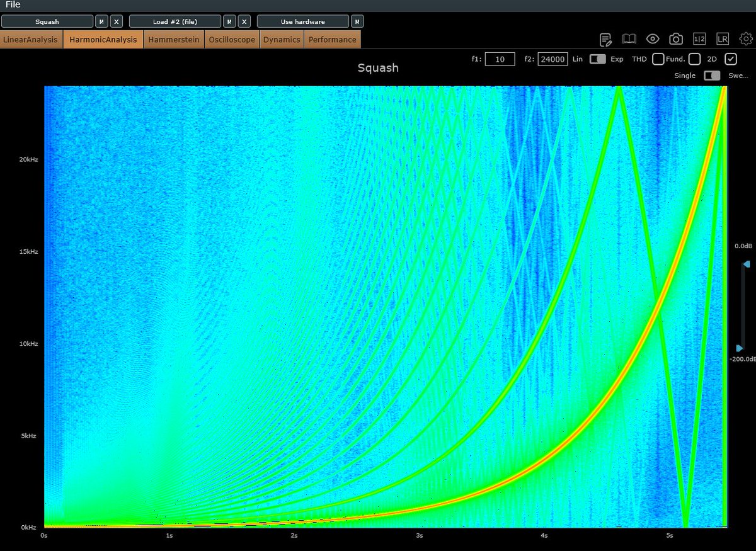The image size is (756, 551).
Task: Uncheck the 2D checkbox
Action: click(731, 59)
